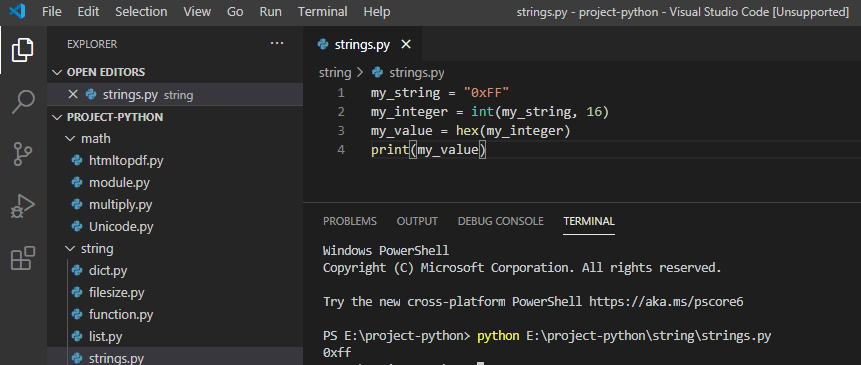Screen dimensions: 861x365
Task: Click the "0xFF" string literal in code
Action: [x=487, y=93]
